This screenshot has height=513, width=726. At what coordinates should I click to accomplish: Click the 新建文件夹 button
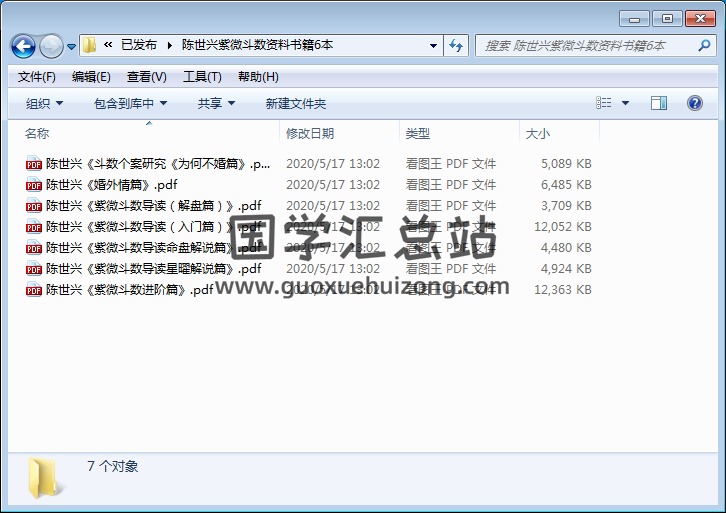point(295,103)
